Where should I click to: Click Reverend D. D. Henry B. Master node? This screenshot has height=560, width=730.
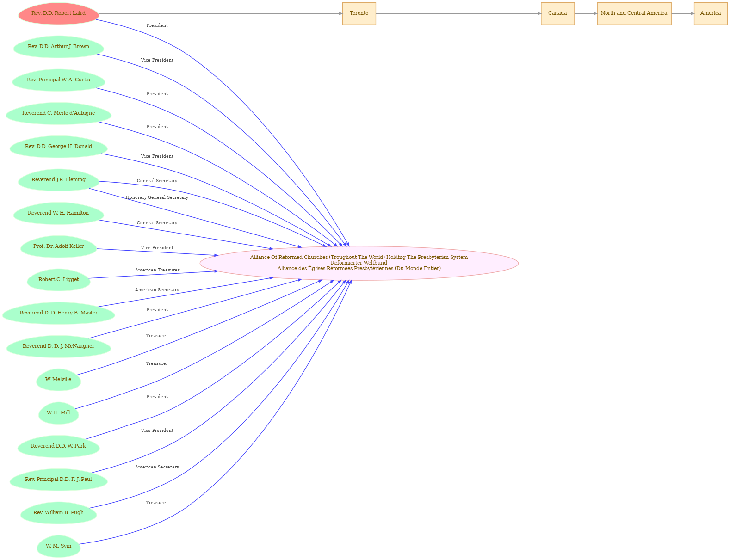pyautogui.click(x=59, y=313)
